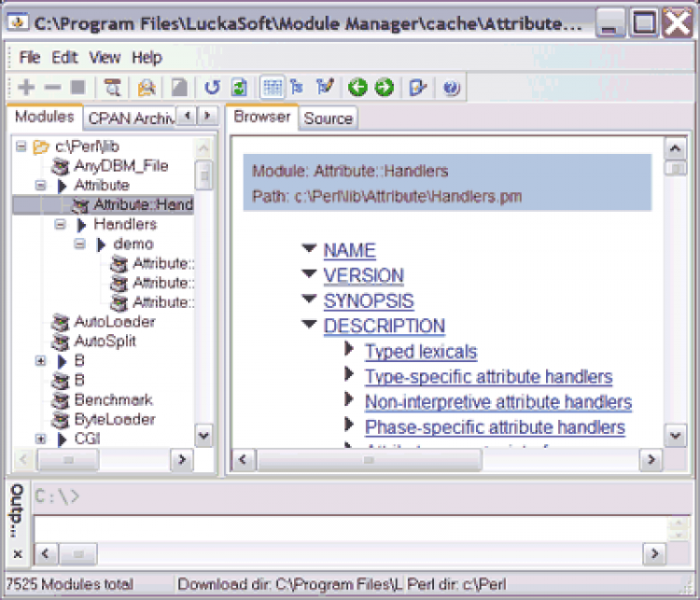Open the File menu
The height and width of the screenshot is (600, 700).
point(30,57)
